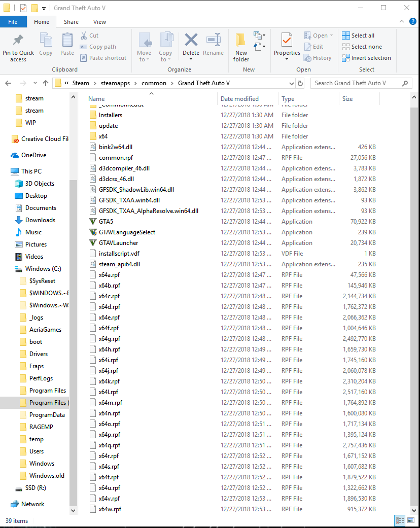Create a New folder
Image resolution: width=420 pixels, height=528 pixels.
(241, 47)
